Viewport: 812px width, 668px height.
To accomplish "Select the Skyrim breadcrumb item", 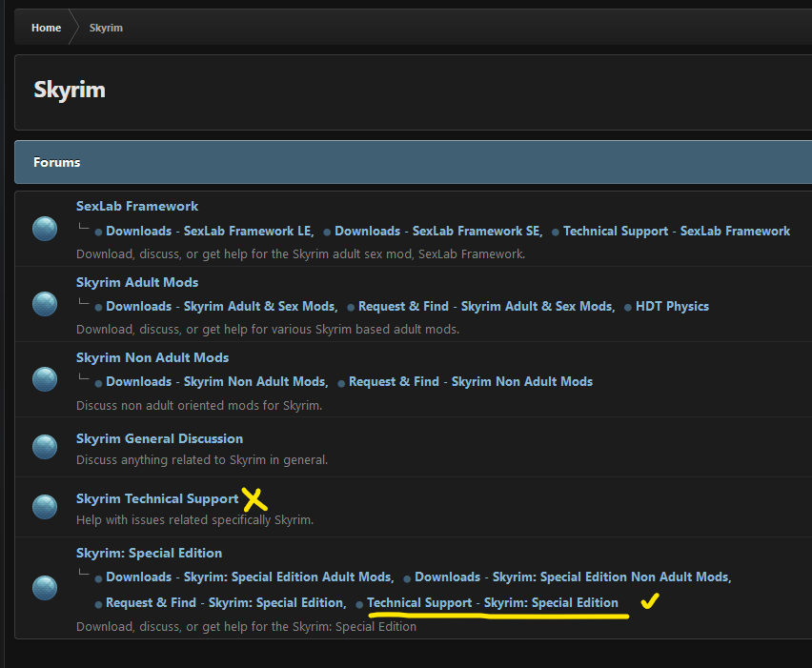I will (106, 28).
